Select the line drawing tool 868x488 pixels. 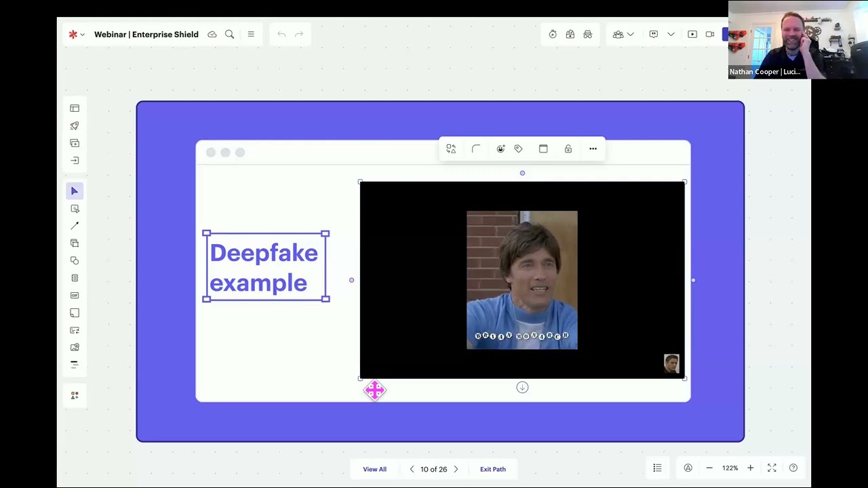point(75,226)
